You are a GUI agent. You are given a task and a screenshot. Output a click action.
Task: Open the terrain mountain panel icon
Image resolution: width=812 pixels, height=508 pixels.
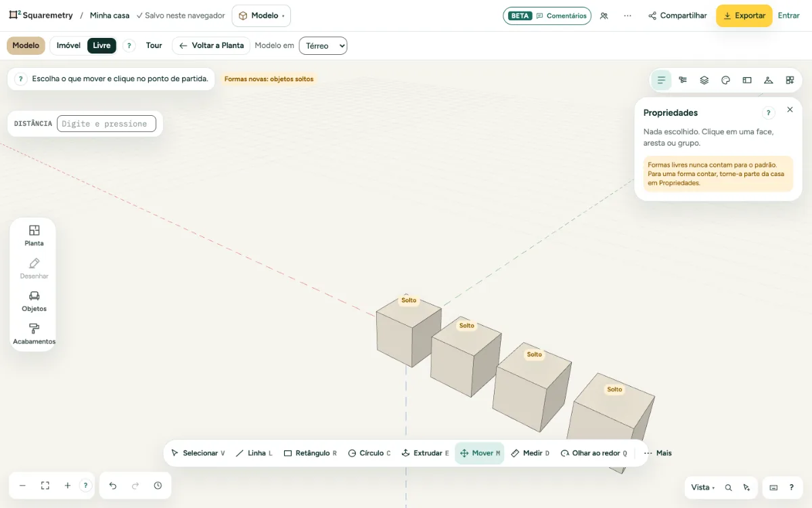point(768,80)
